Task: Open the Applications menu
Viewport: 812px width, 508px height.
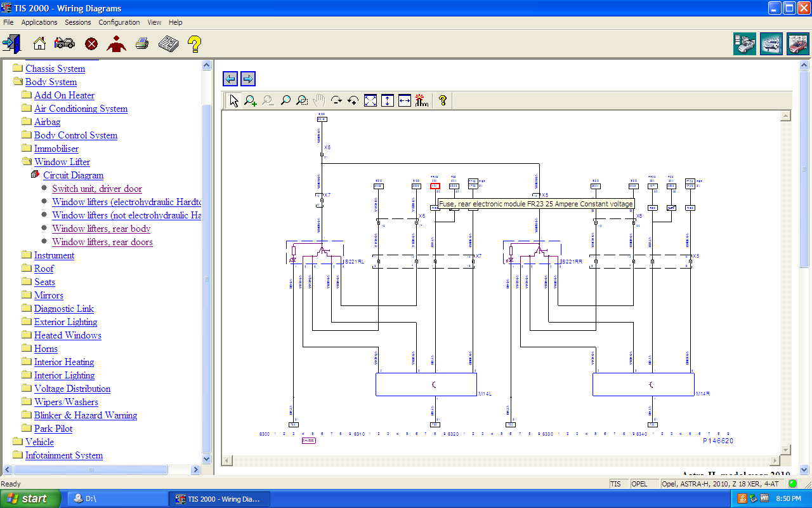Action: (39, 22)
